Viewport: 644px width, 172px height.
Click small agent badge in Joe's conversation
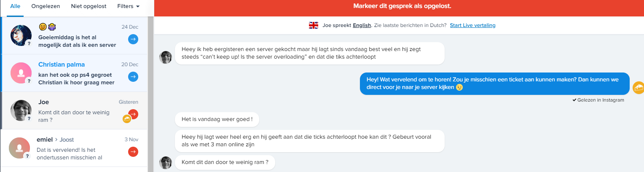(126, 119)
